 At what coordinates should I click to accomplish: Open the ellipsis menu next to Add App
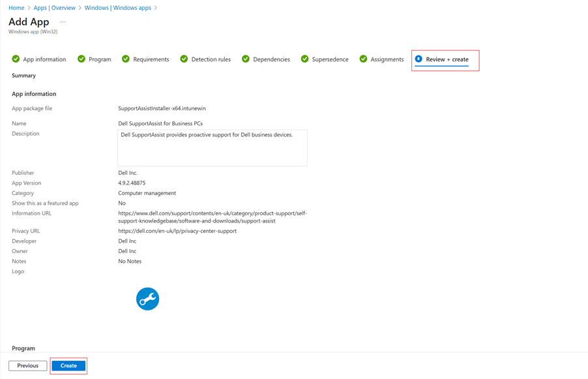63,22
